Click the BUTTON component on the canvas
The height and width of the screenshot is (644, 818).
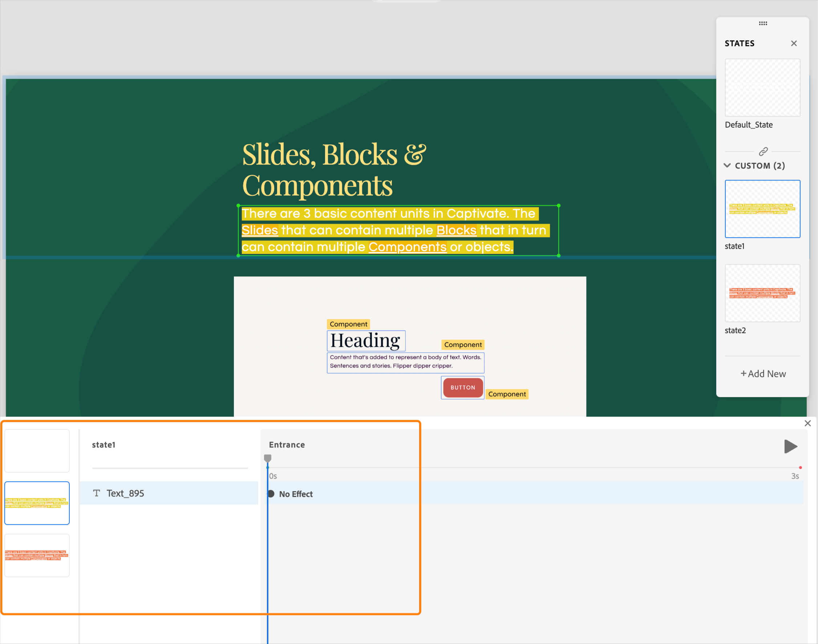pos(462,387)
